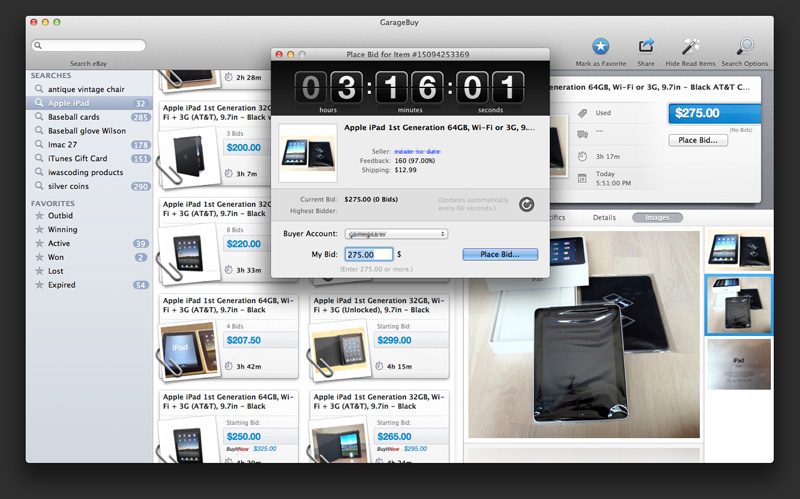Click search icon beside antique vintage chair

39,89
